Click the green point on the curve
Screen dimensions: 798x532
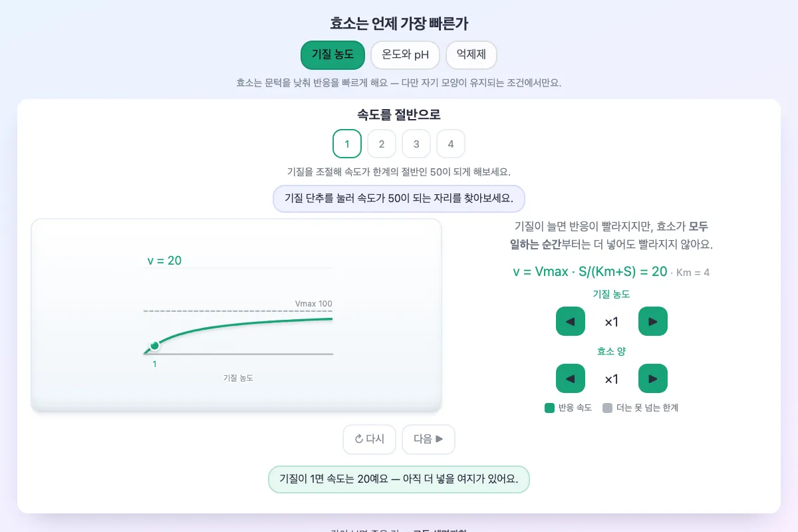tap(155, 346)
